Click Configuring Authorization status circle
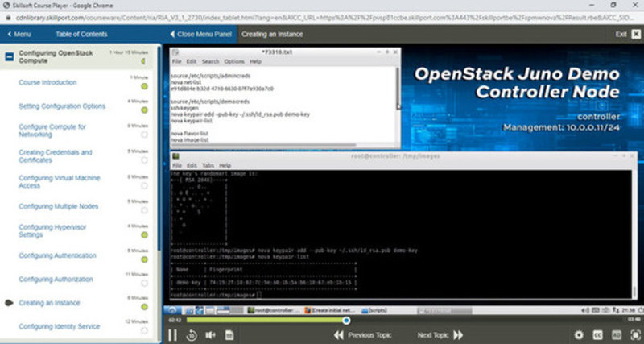 coord(144,283)
